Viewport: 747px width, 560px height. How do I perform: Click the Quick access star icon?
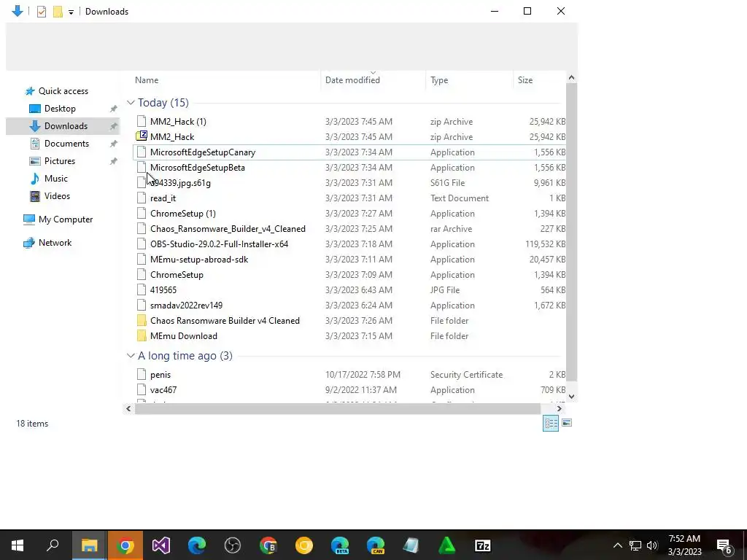(30, 91)
